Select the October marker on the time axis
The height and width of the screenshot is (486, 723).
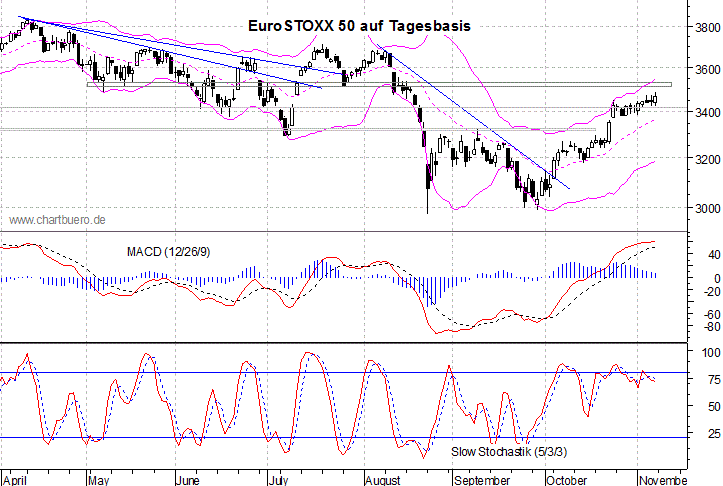click(x=569, y=478)
